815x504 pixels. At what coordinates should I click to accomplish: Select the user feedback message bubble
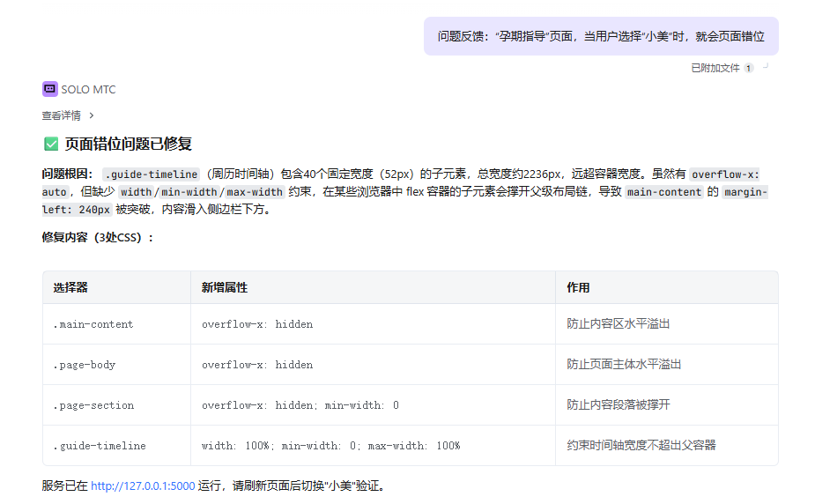pyautogui.click(x=601, y=36)
